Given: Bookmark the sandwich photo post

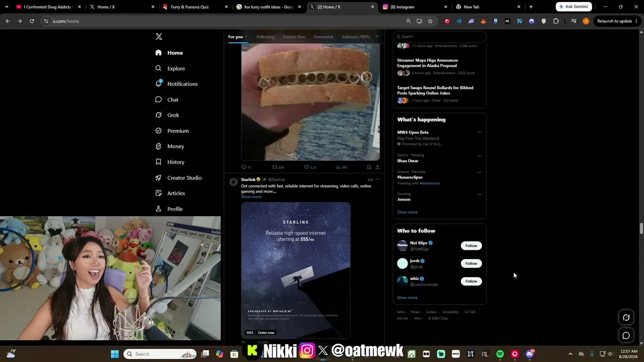Looking at the screenshot, I should [369, 167].
